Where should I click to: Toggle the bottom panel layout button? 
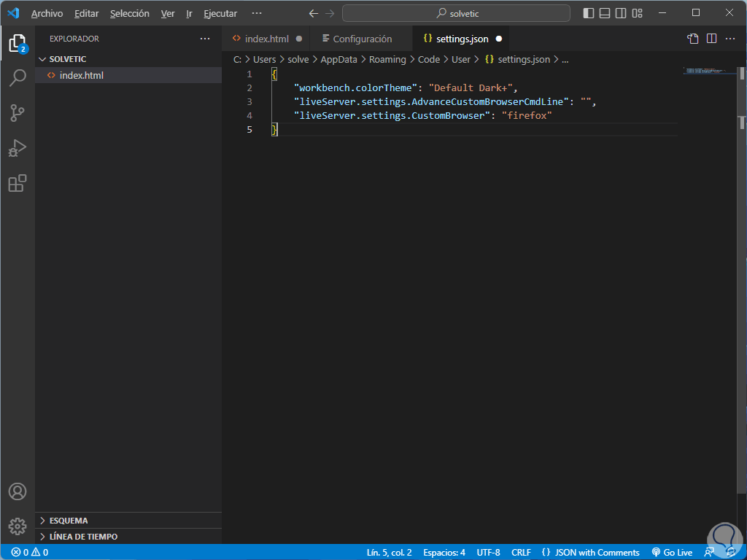[x=605, y=13]
